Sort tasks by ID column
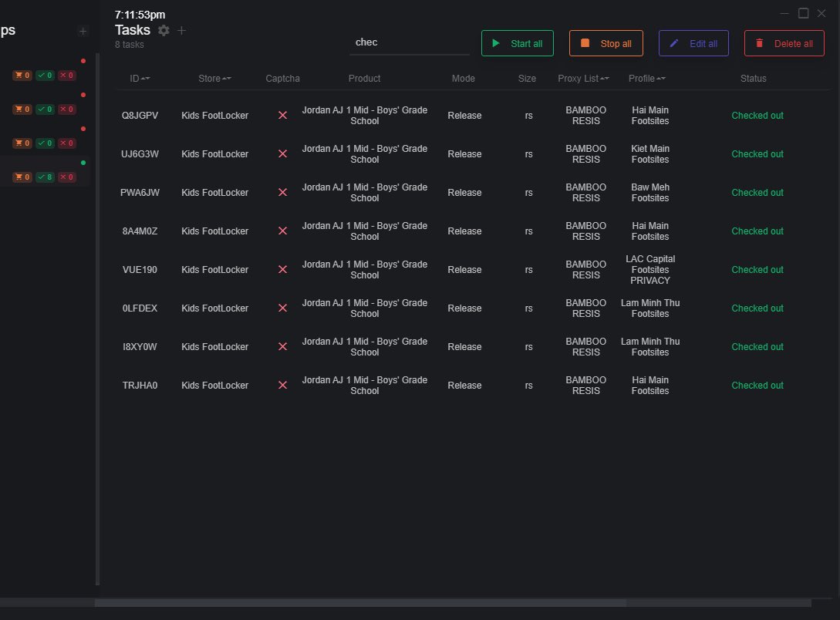Screen dimensions: 840x620 tap(140, 78)
